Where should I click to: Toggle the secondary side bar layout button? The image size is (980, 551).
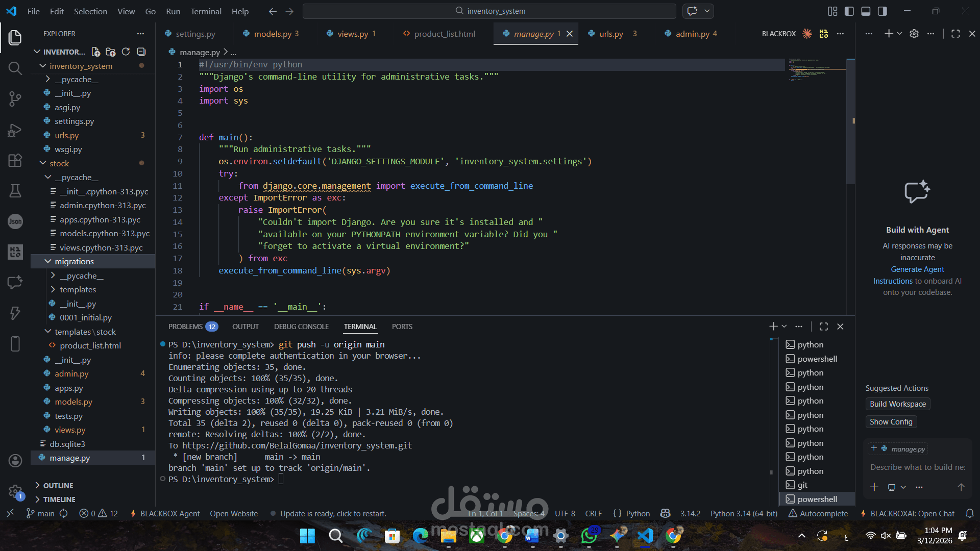(882, 11)
